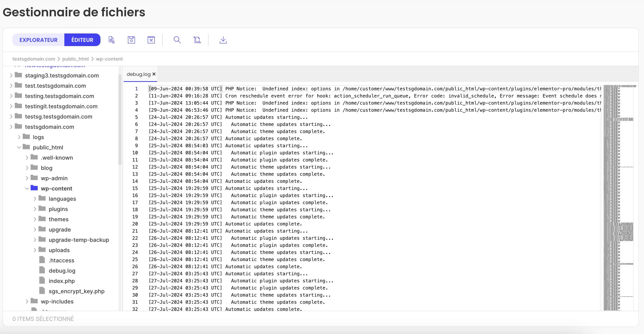Expand the upgrade folder chevron
Viewport: 644px width, 334px height.
point(35,229)
